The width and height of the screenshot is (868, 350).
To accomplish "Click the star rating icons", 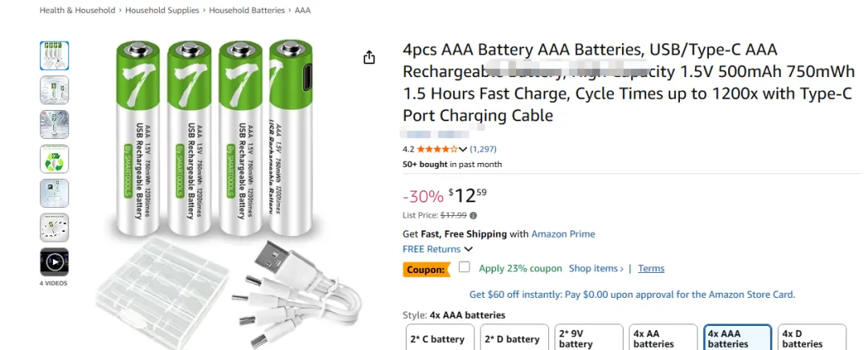I will pyautogui.click(x=436, y=149).
